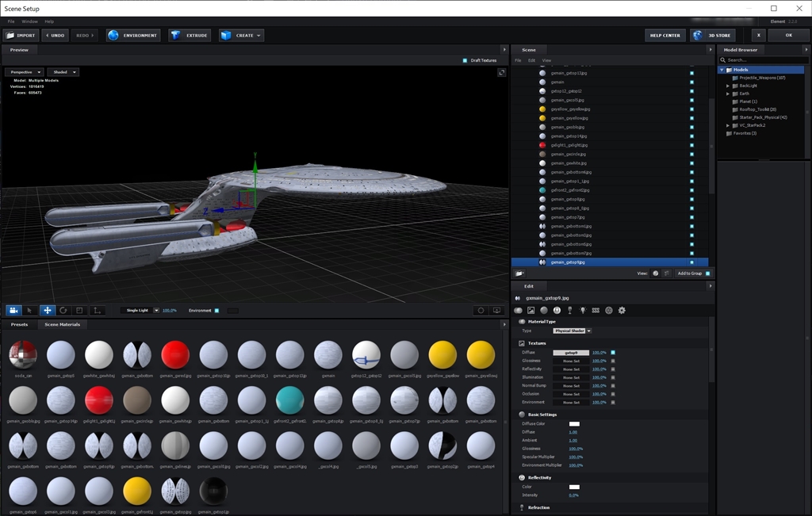Click the Diffuse Color white swatch

coord(574,424)
